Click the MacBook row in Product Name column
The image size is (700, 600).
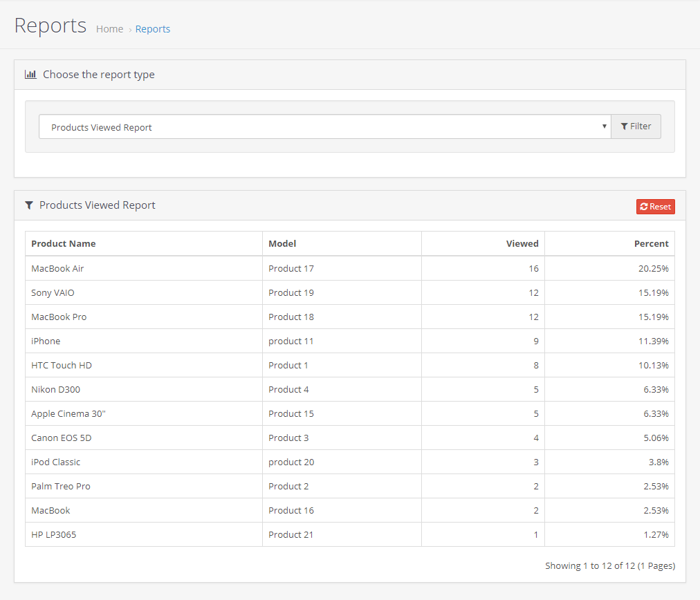[x=50, y=510]
